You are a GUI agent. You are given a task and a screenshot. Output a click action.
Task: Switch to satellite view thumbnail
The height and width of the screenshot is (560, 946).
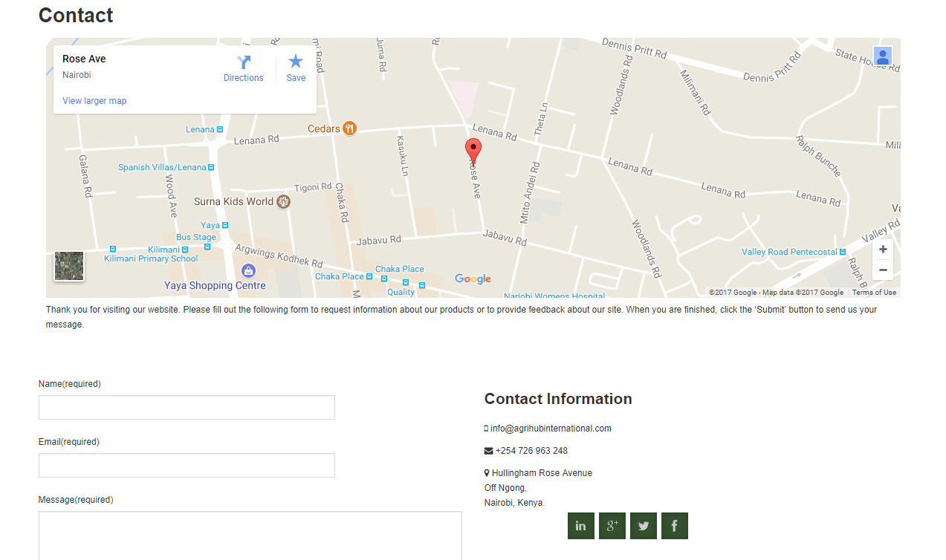69,266
